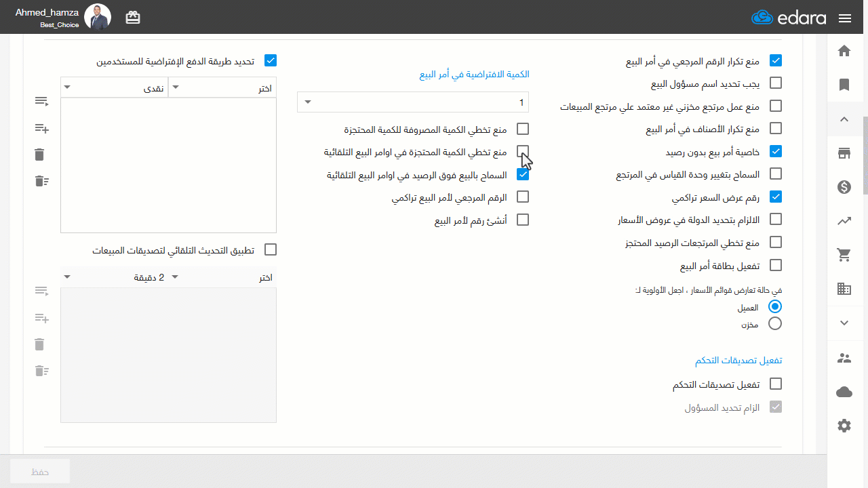Viewport: 868px width, 488px height.
Task: Click add-row icon beside payment method box
Action: (41, 128)
